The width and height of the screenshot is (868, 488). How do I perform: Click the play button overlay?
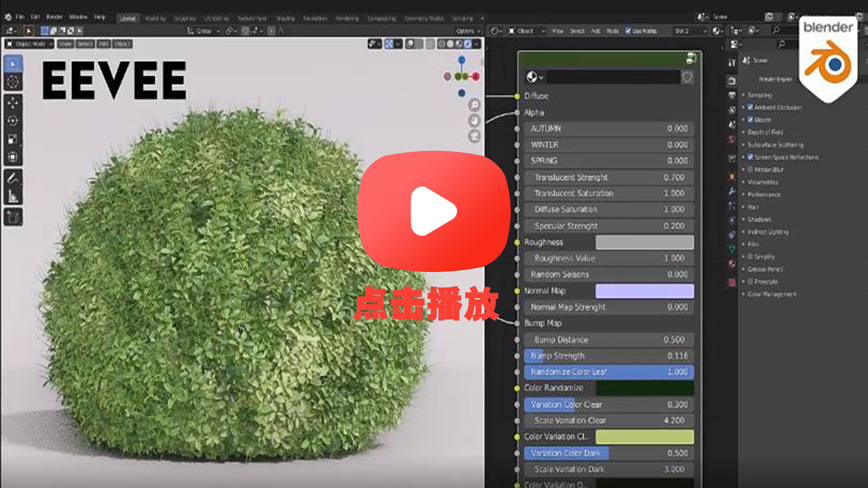[x=434, y=211]
